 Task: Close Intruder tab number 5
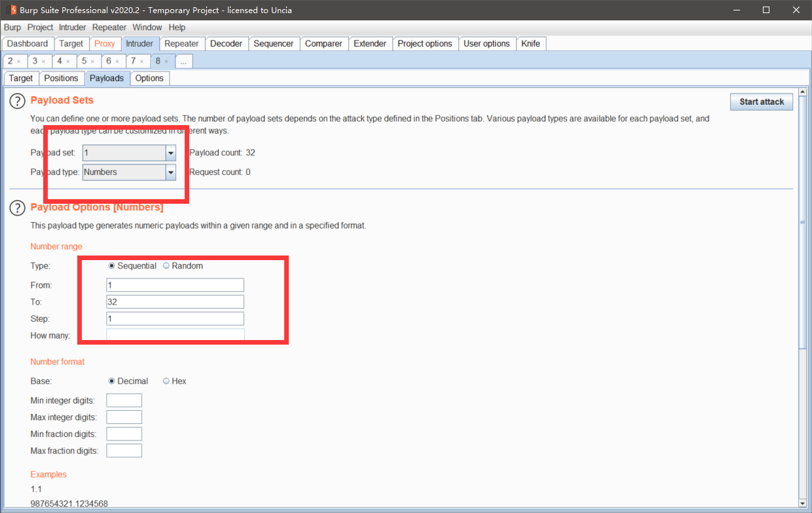coord(93,61)
